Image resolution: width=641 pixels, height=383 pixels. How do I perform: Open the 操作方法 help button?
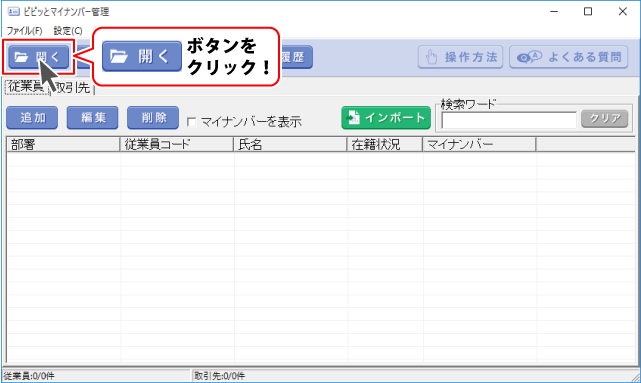[460, 57]
